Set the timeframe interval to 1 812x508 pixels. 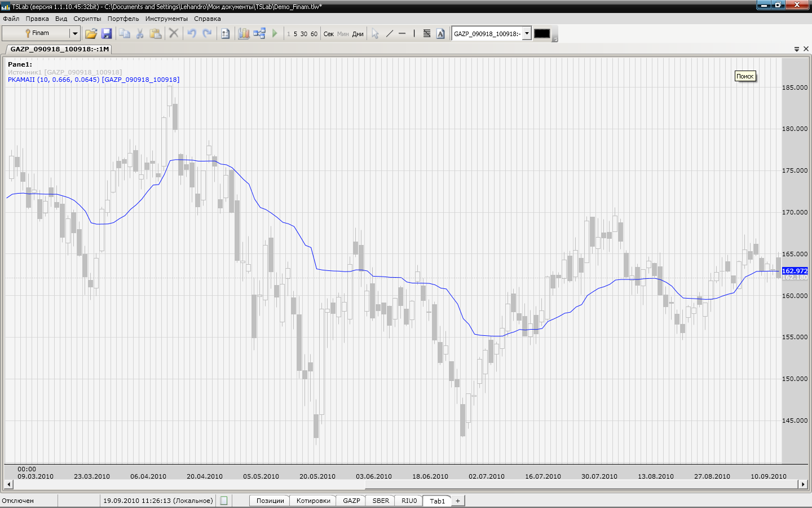[x=289, y=34]
